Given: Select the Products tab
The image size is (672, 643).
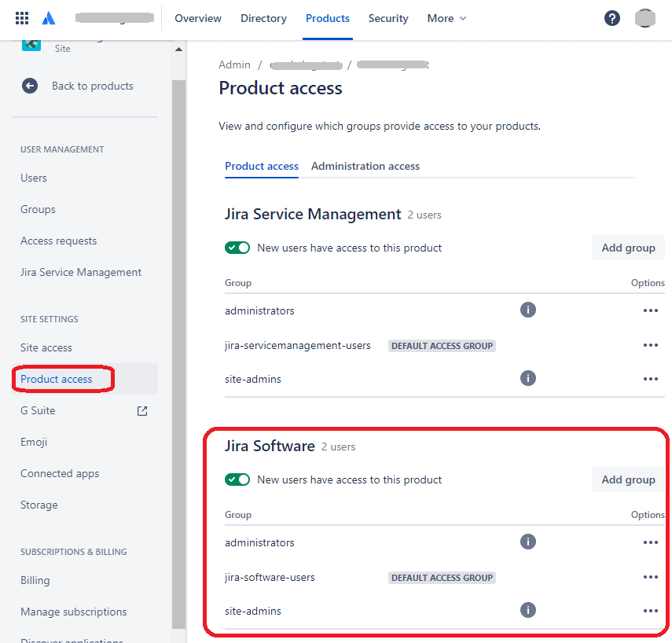Looking at the screenshot, I should [328, 18].
